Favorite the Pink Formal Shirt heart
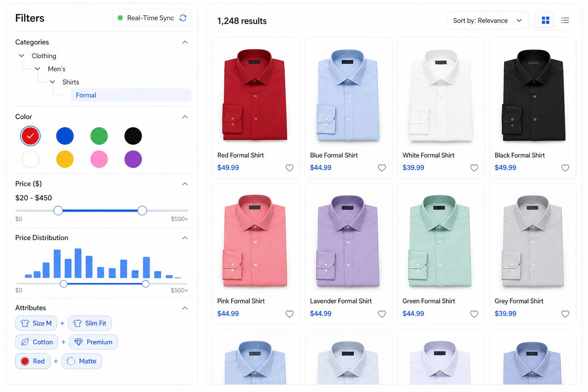The height and width of the screenshot is (392, 588). coord(289,314)
